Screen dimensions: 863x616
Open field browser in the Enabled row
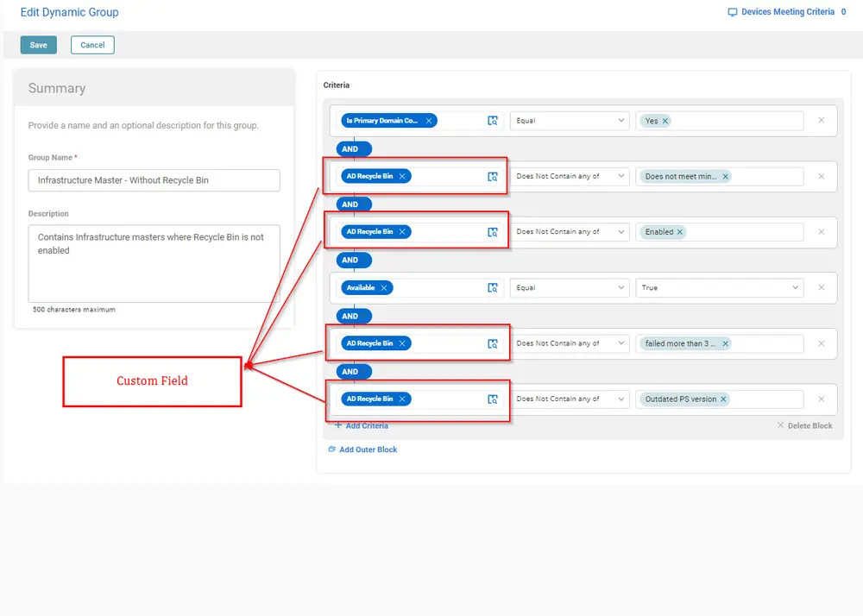tap(493, 232)
